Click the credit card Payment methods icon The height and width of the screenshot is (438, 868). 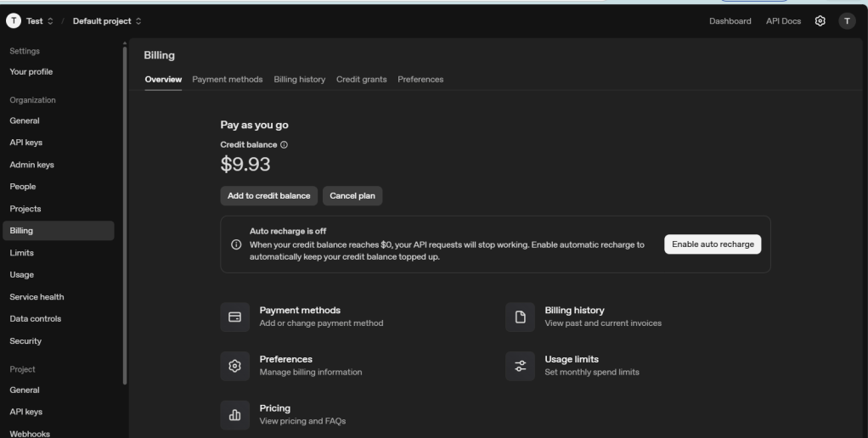pyautogui.click(x=235, y=317)
